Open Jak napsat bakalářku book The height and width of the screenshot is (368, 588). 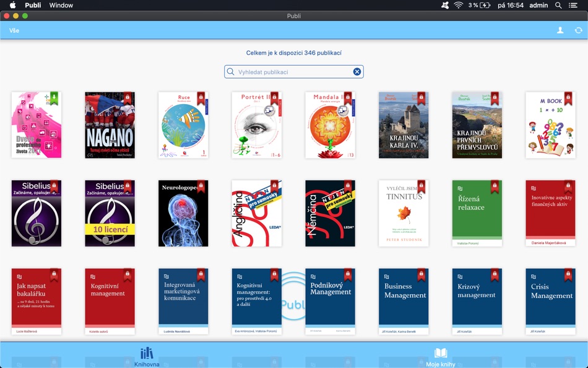pyautogui.click(x=37, y=302)
